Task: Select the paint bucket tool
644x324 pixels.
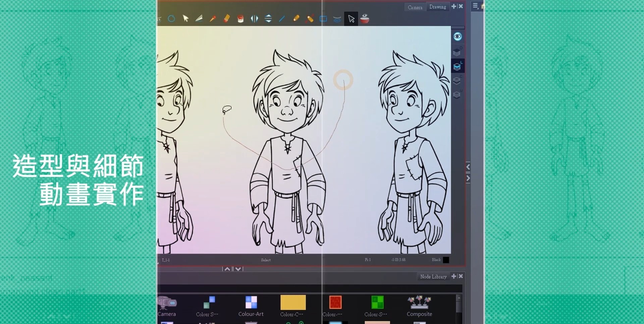Action: tap(240, 19)
